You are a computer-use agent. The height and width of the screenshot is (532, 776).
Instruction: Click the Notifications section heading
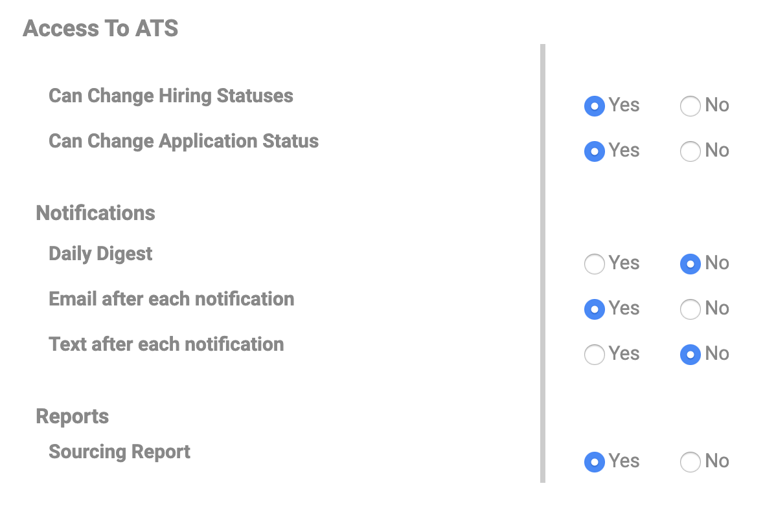[x=95, y=213]
